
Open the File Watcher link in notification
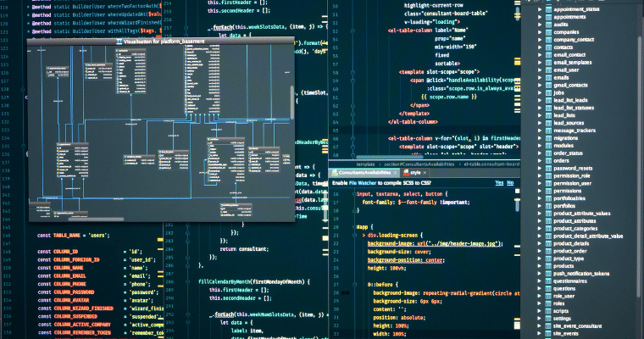click(x=363, y=183)
